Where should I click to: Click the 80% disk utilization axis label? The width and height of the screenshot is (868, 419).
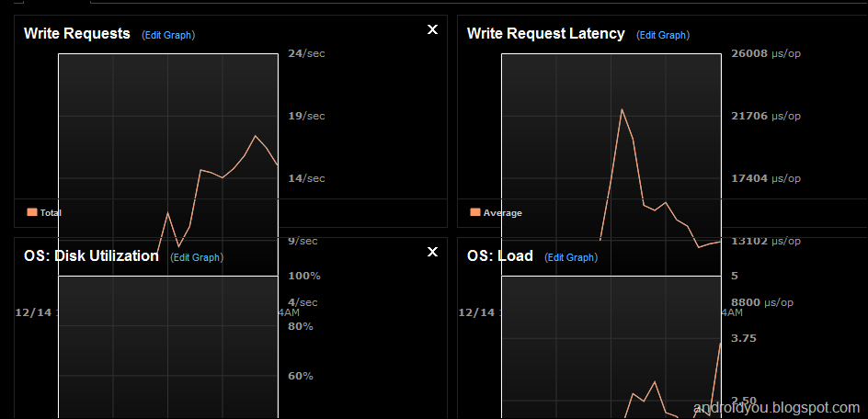point(301,326)
